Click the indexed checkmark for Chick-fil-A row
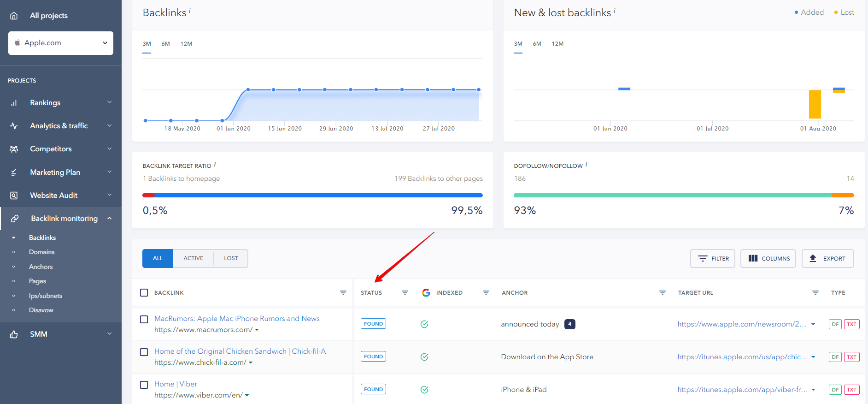The width and height of the screenshot is (868, 404). 424,357
